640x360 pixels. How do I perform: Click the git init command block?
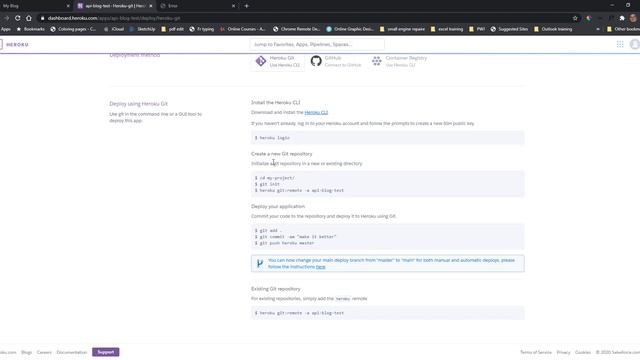pos(387,184)
